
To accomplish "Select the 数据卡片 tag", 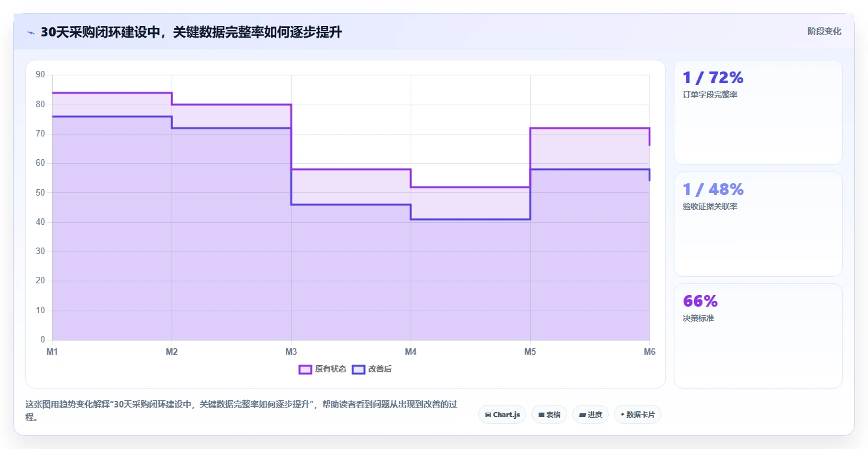I will click(x=637, y=415).
